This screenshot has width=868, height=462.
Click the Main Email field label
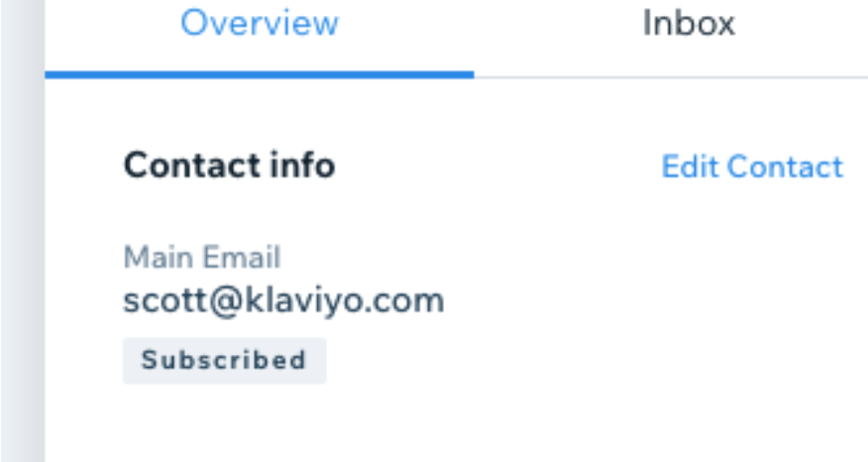click(202, 257)
